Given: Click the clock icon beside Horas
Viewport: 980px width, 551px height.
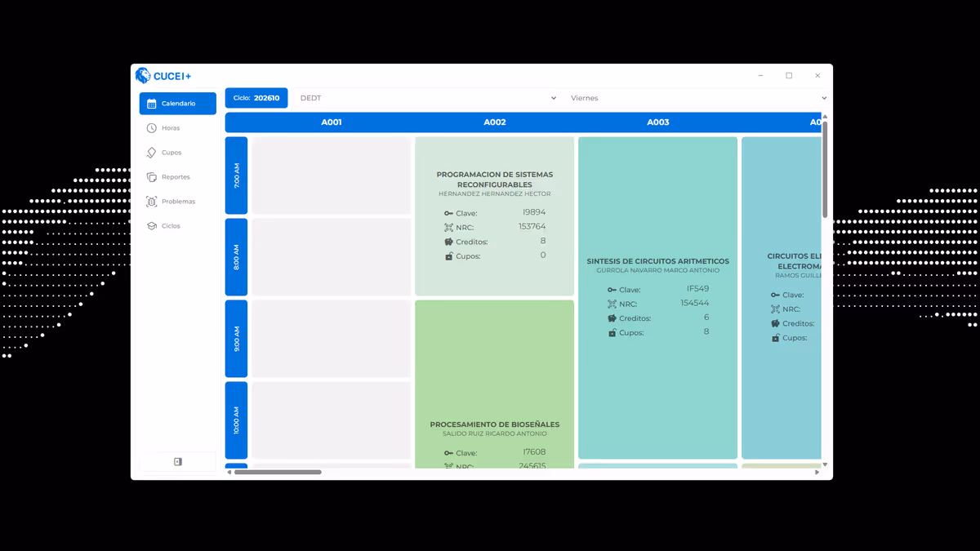Looking at the screenshot, I should tap(151, 128).
